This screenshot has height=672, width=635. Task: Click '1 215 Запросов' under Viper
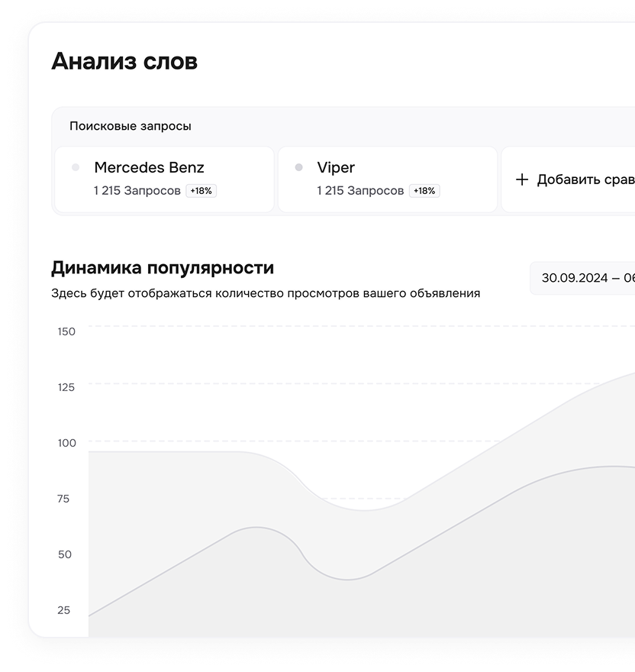point(360,191)
